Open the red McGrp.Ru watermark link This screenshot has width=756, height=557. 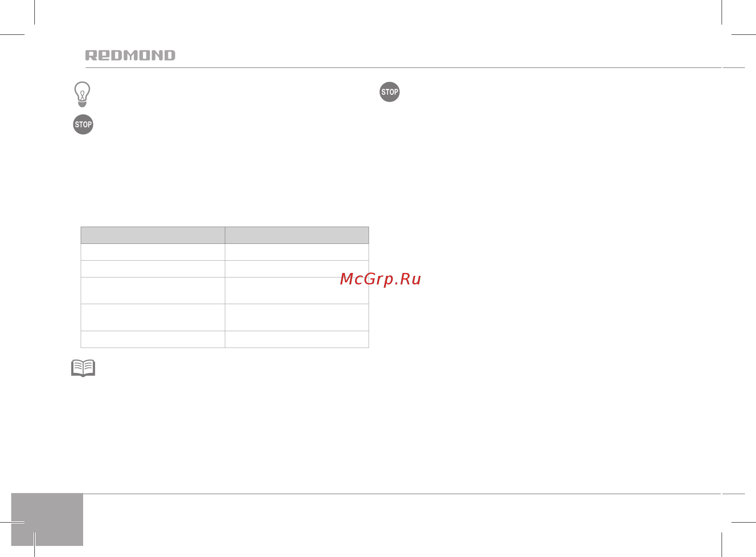(380, 279)
